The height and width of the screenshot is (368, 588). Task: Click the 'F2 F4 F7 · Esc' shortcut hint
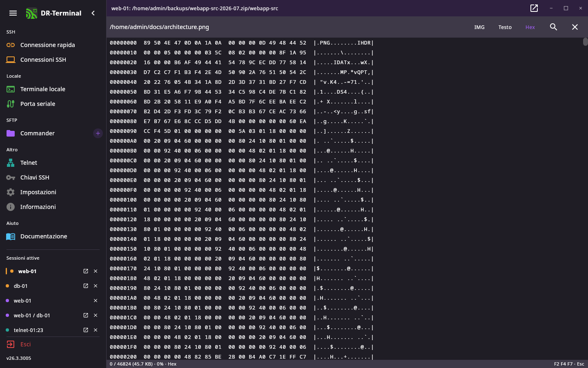pos(569,364)
